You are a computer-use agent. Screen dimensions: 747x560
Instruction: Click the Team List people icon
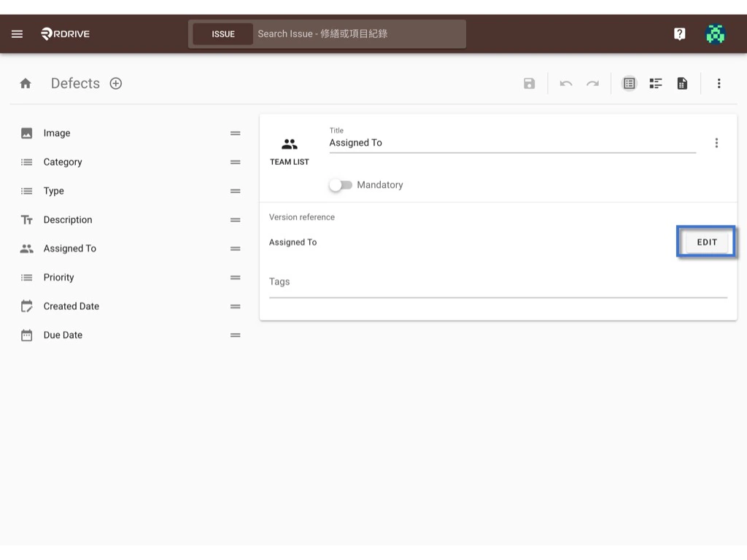coord(289,144)
